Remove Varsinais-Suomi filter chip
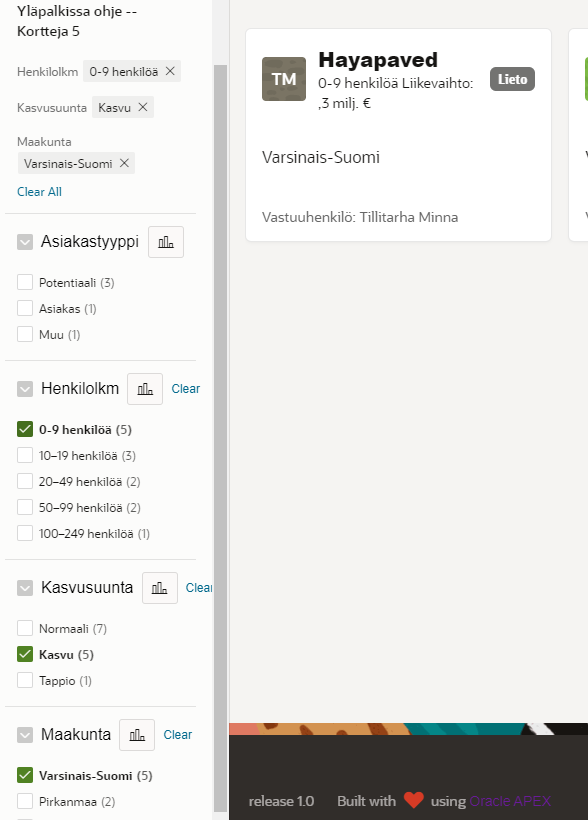The image size is (588, 820). tap(124, 163)
